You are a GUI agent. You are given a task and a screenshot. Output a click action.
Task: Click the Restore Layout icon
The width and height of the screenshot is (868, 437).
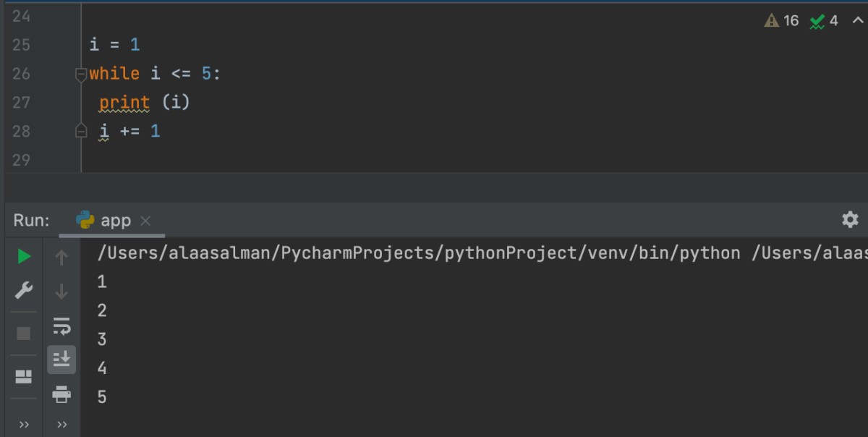click(x=24, y=376)
